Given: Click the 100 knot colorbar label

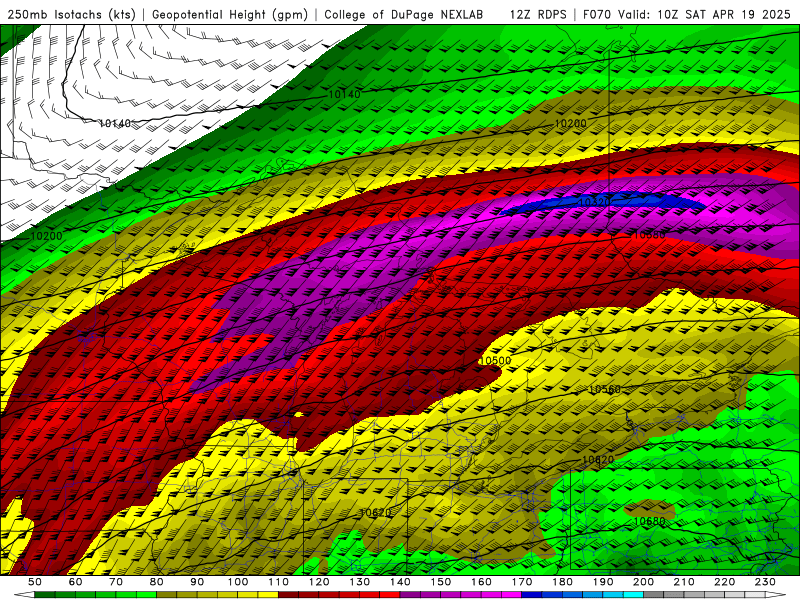Looking at the screenshot, I should pyautogui.click(x=238, y=582).
